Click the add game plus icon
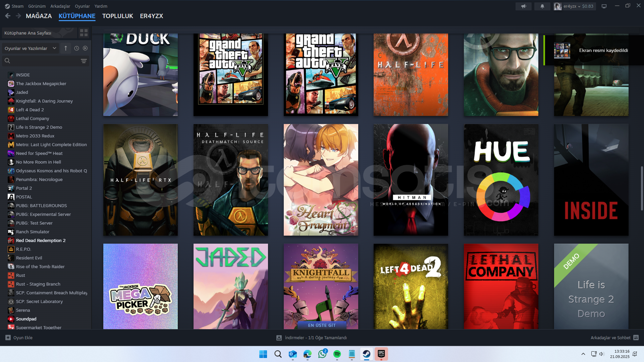Viewport: 644px width, 362px height. [x=8, y=338]
